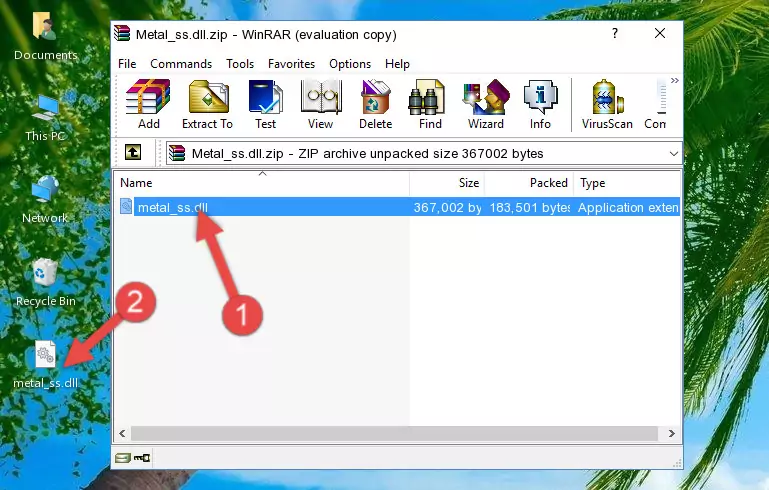Image resolution: width=769 pixels, height=490 pixels.
Task: Sort by the Packed column header
Action: 529,183
